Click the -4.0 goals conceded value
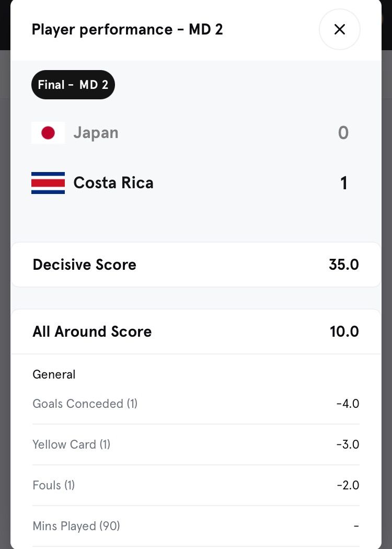The image size is (392, 549). (348, 404)
